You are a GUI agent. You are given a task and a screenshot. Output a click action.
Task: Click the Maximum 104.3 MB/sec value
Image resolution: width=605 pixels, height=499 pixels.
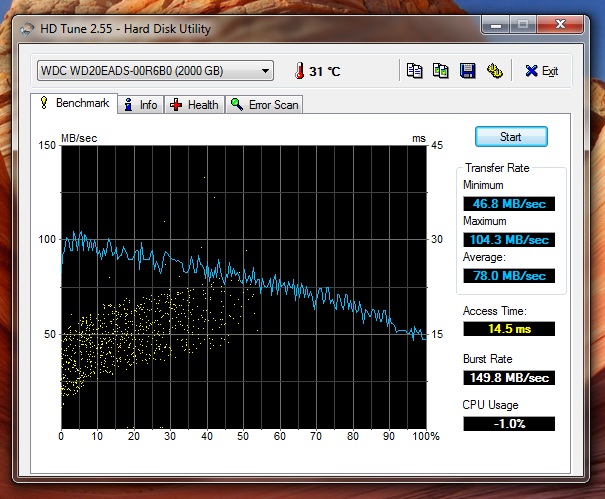point(508,239)
